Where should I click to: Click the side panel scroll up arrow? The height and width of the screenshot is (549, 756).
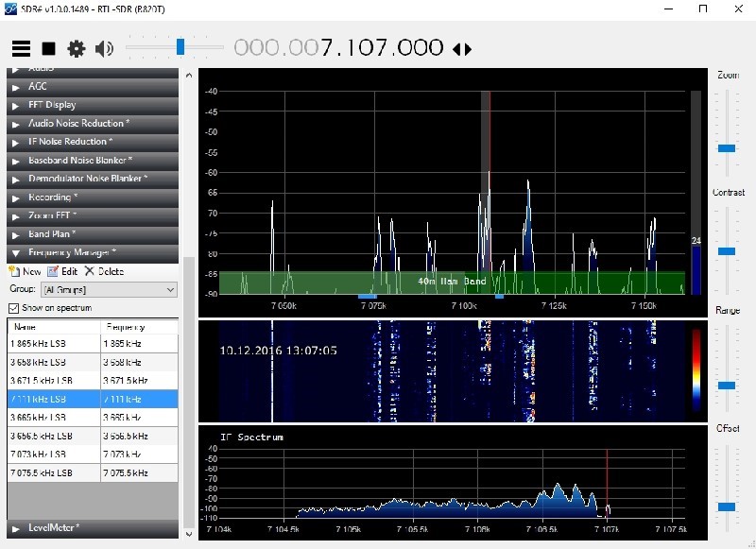coord(189,76)
